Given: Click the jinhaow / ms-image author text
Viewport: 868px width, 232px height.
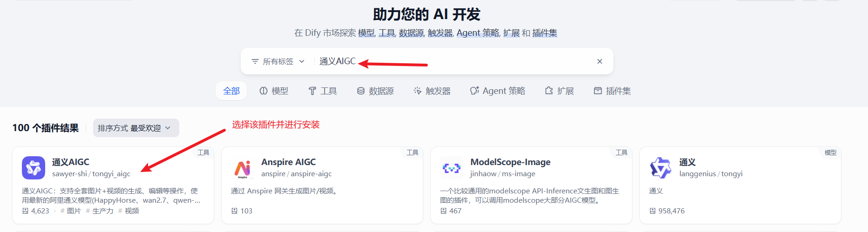Looking at the screenshot, I should 503,174.
